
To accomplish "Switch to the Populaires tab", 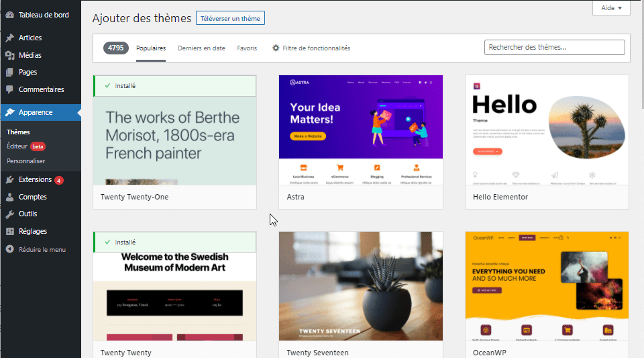I will [x=151, y=48].
